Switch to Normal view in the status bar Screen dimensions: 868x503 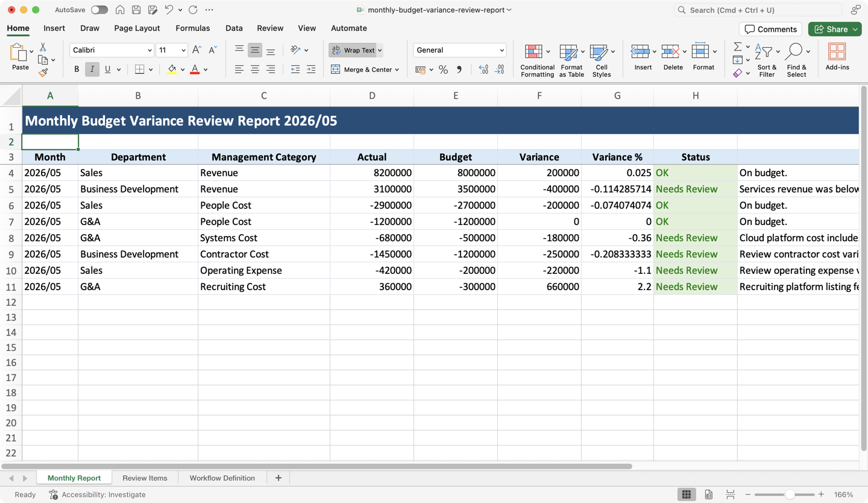coord(686,495)
